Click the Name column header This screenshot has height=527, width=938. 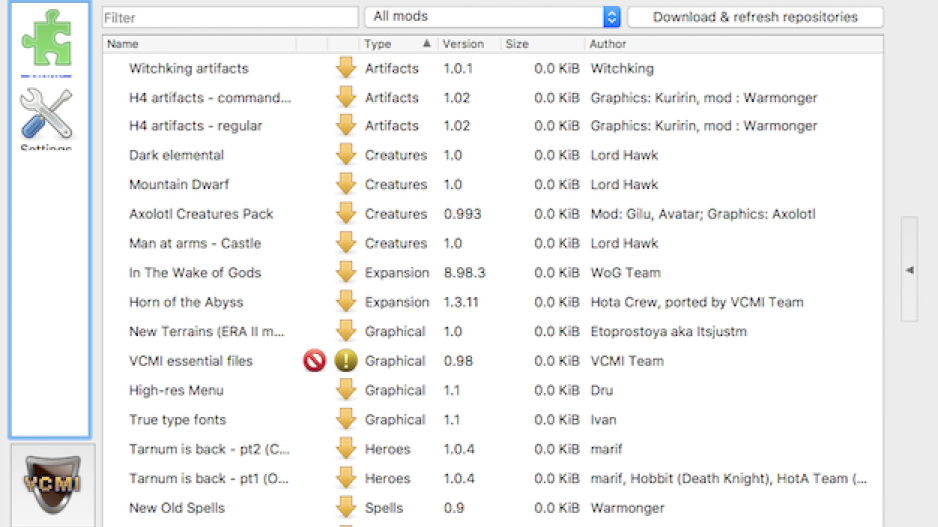click(200, 44)
